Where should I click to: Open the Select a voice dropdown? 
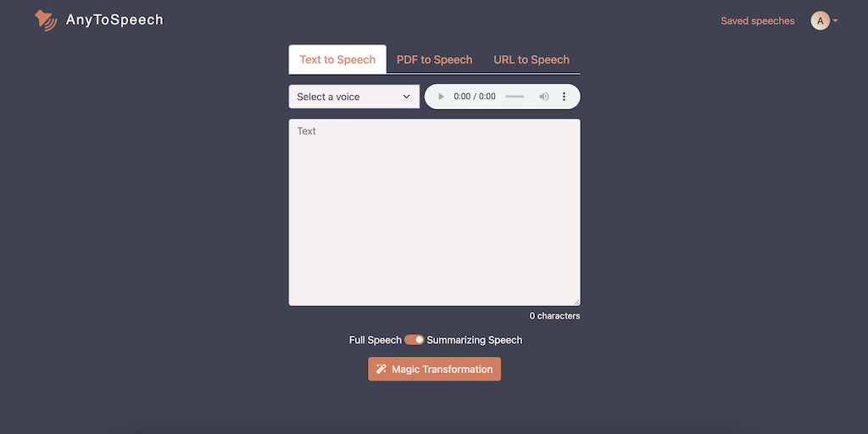353,97
